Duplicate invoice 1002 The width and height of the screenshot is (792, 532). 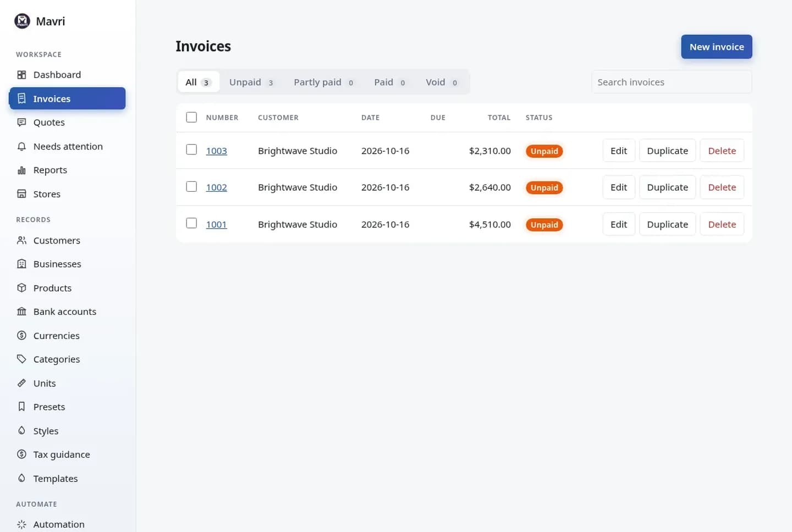point(667,187)
